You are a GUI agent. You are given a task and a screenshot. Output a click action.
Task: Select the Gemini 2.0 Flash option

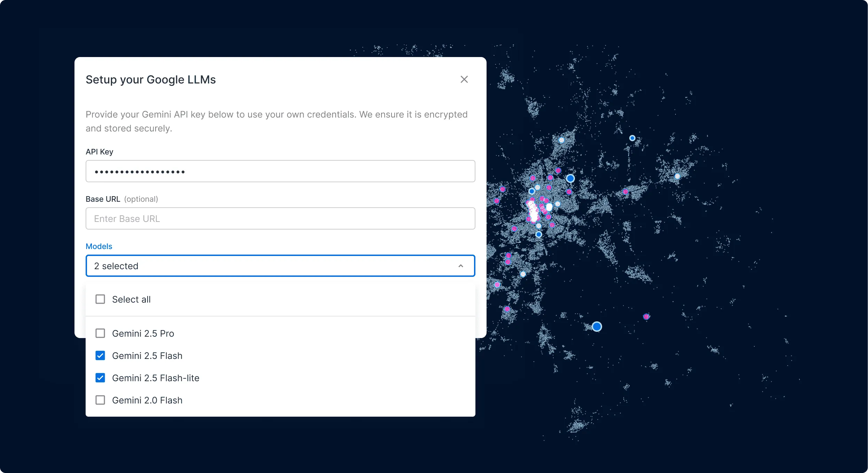point(147,400)
